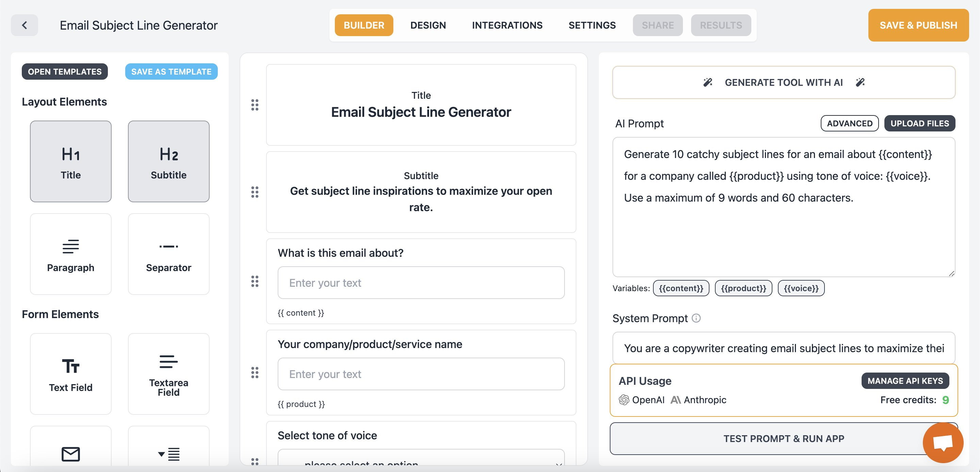Click Generate Tool With AI button

[x=784, y=82]
